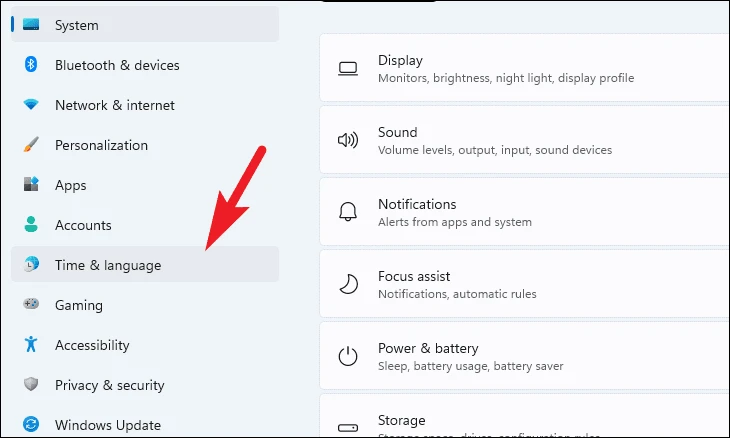Open Focus assist settings card
Viewport: 730px width, 438px height.
coord(525,284)
